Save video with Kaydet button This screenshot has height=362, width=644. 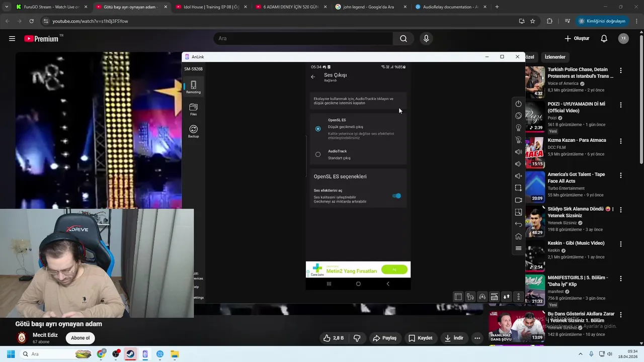pos(420,338)
